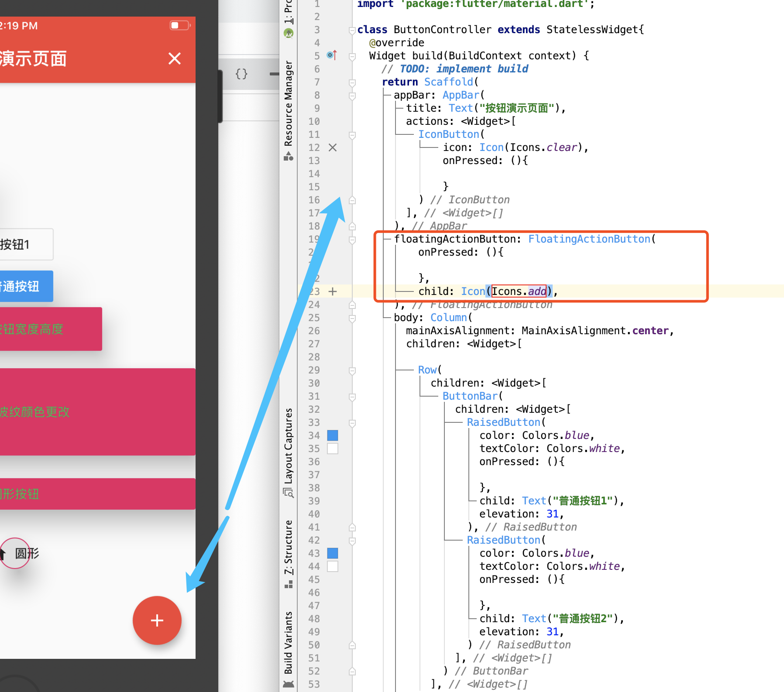Open the Resource Manager tool window
This screenshot has width=784, height=692.
(x=289, y=110)
